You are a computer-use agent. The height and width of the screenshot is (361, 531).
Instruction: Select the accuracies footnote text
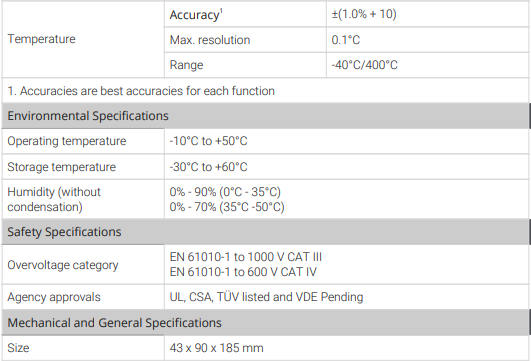tap(141, 91)
